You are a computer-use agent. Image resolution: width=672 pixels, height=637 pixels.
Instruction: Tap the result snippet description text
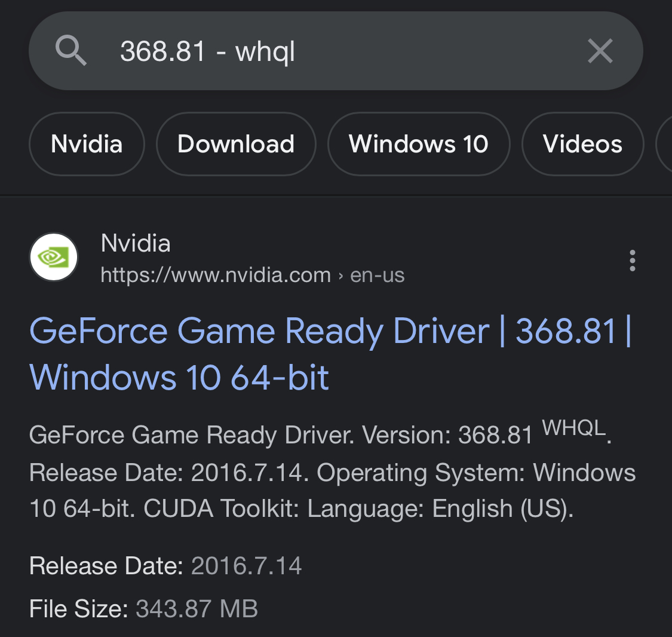coord(332,473)
